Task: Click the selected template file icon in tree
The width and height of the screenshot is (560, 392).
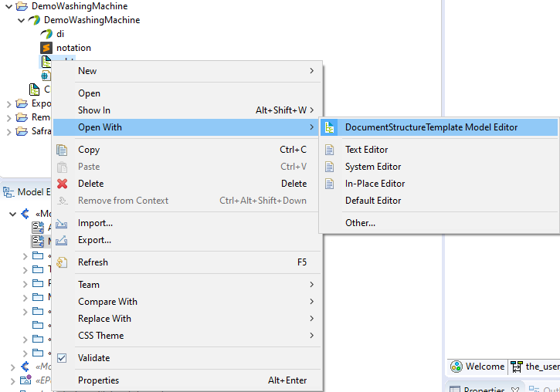Action: [46, 62]
